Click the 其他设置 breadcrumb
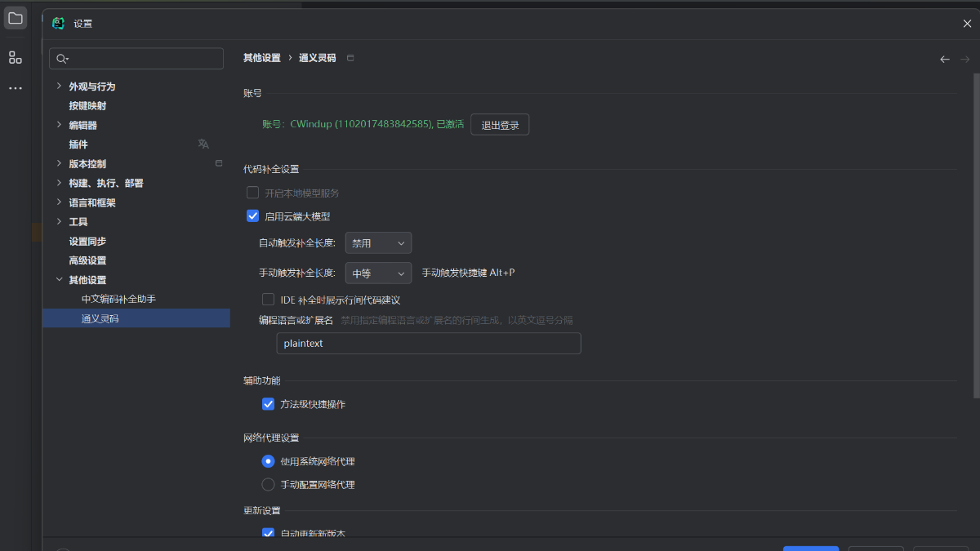The width and height of the screenshot is (980, 551). [x=261, y=58]
